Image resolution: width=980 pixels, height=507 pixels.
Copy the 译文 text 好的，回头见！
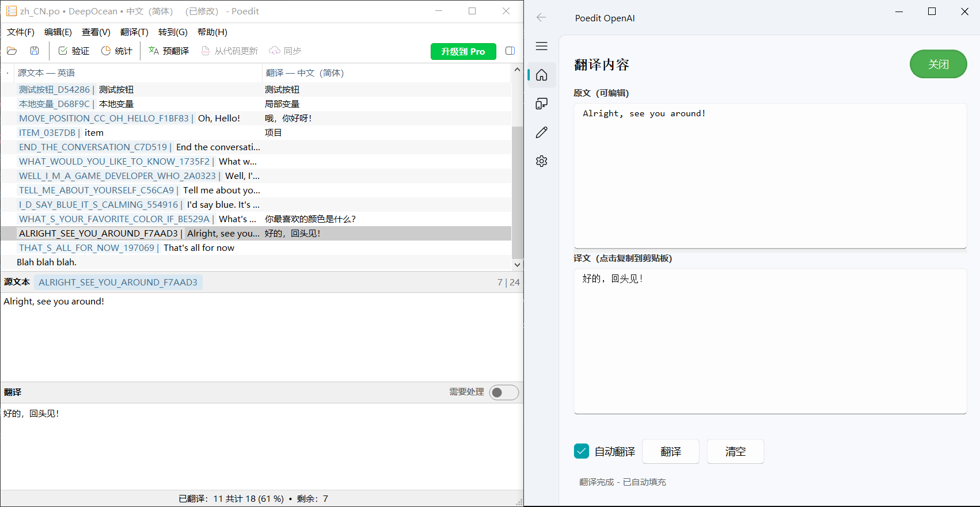click(770, 341)
